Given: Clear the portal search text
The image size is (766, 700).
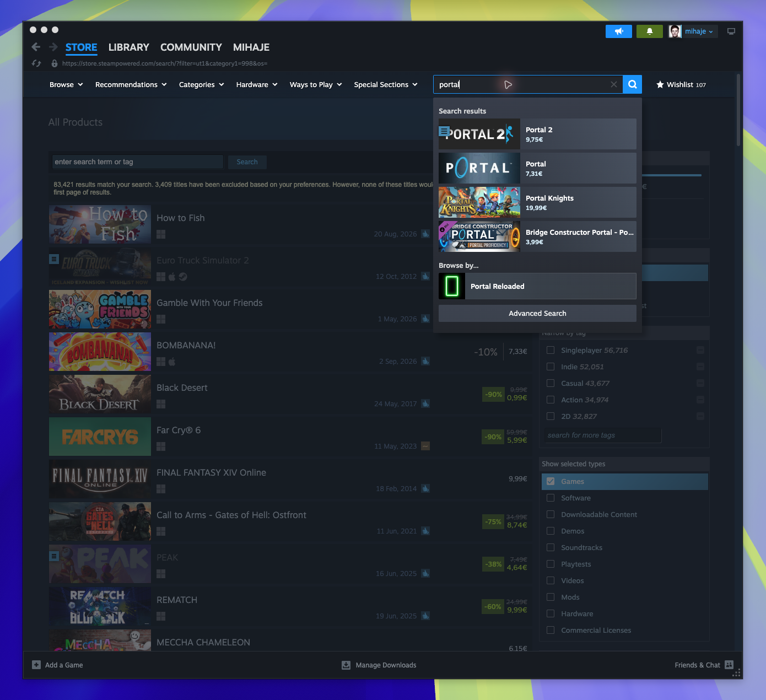Looking at the screenshot, I should coord(613,84).
